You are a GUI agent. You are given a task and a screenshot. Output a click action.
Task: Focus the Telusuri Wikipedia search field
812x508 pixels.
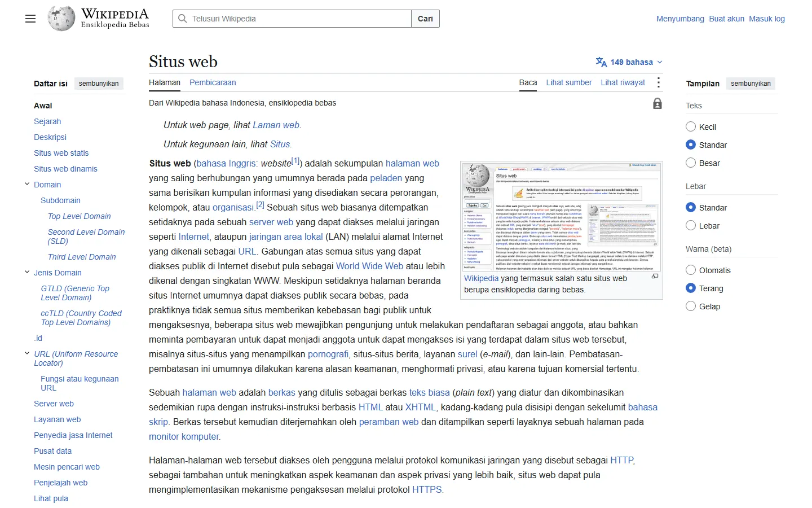292,19
